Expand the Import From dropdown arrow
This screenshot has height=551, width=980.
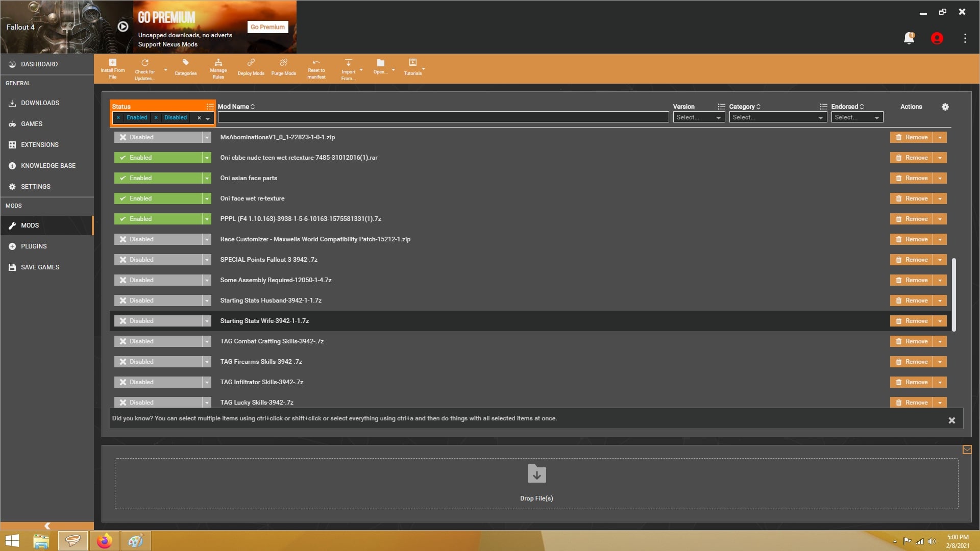click(x=361, y=70)
